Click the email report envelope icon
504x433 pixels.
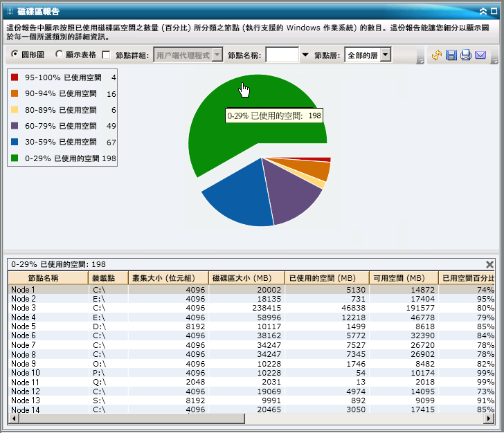[480, 55]
